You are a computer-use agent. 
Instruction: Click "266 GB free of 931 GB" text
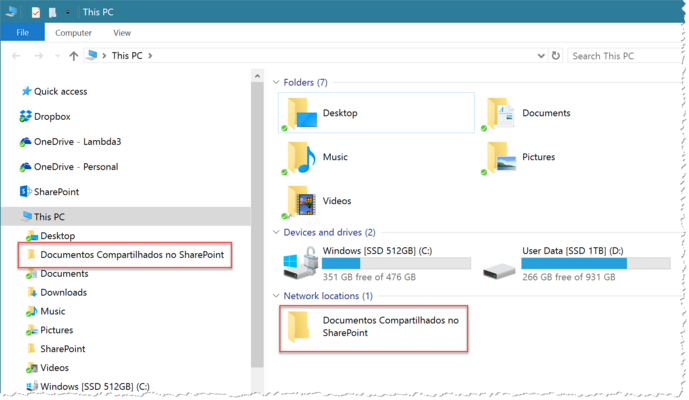[x=569, y=277]
